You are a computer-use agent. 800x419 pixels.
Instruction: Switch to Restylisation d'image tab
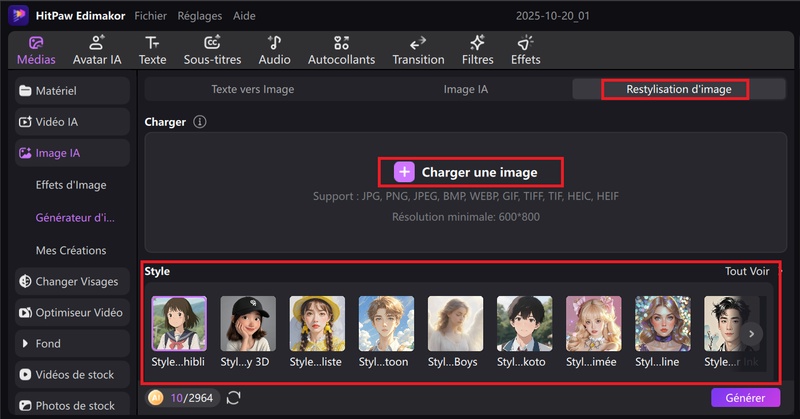pyautogui.click(x=679, y=89)
